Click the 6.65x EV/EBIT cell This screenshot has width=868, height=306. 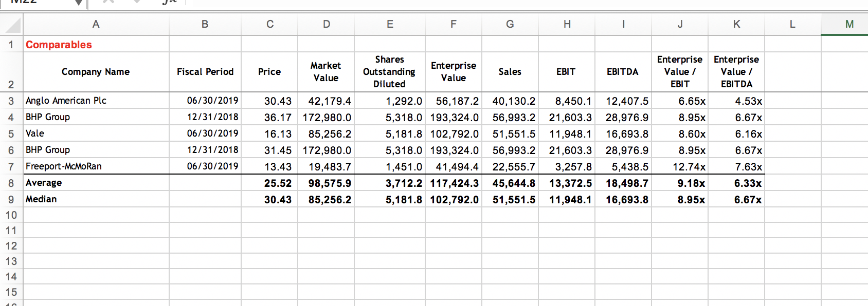click(680, 101)
